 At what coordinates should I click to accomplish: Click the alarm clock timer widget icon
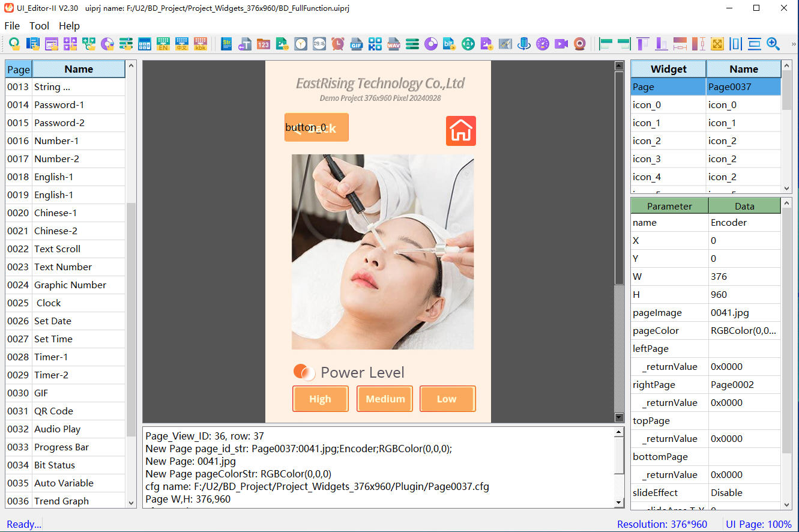coord(338,44)
